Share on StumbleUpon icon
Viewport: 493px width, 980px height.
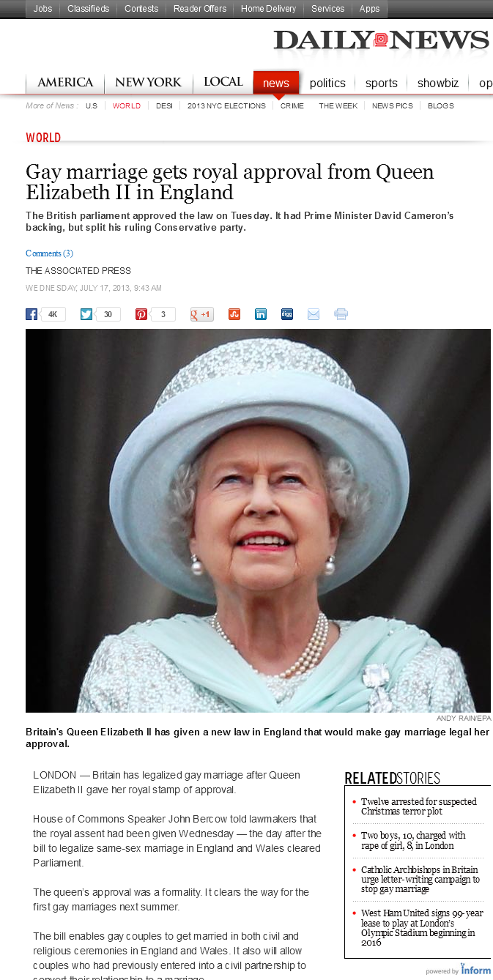pyautogui.click(x=234, y=314)
